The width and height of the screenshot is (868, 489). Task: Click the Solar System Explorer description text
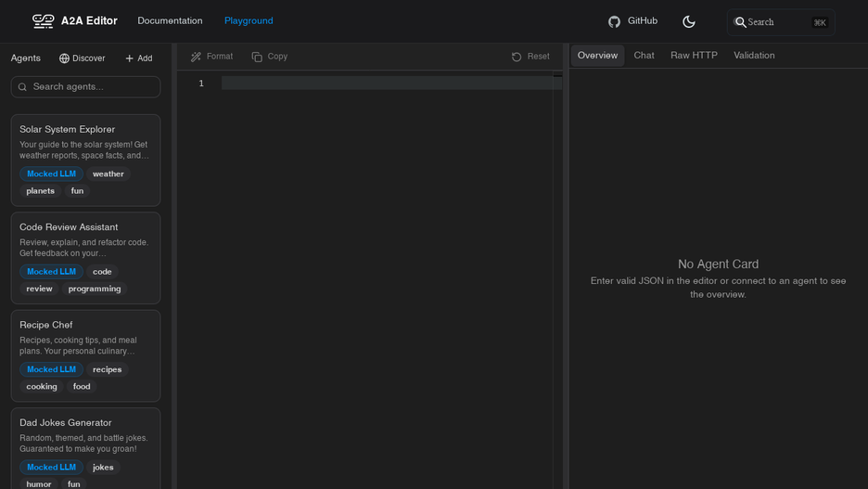(x=84, y=150)
